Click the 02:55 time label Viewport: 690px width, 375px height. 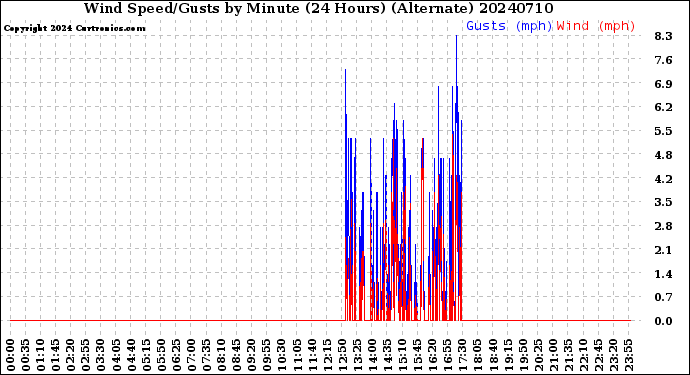pos(86,355)
